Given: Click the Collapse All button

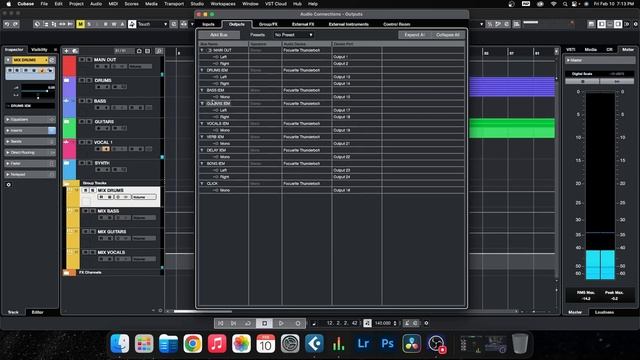Looking at the screenshot, I should [447, 35].
